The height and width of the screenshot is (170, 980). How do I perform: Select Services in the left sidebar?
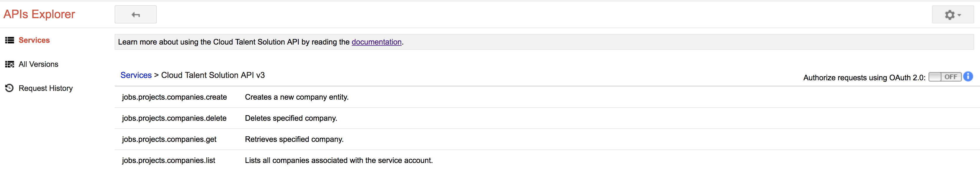tap(34, 40)
